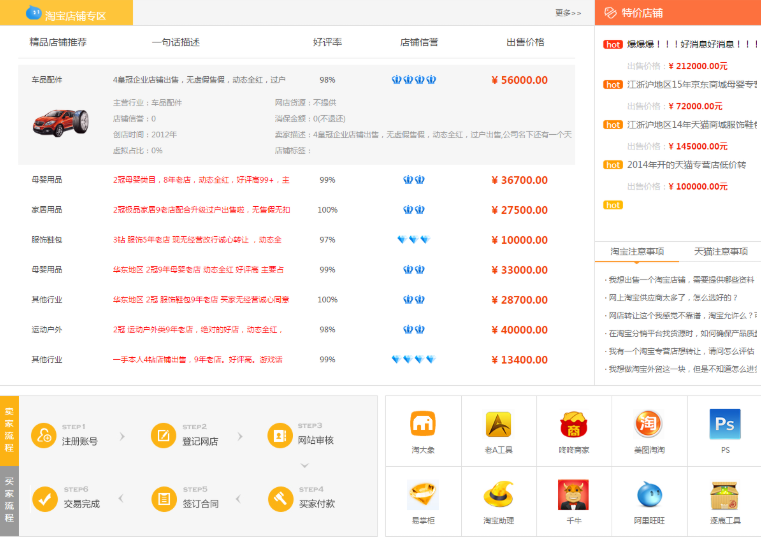Screen dimensions: 761x537
Task: Open question 我有一个淘宝专营店想转让 link
Action: 681,351
